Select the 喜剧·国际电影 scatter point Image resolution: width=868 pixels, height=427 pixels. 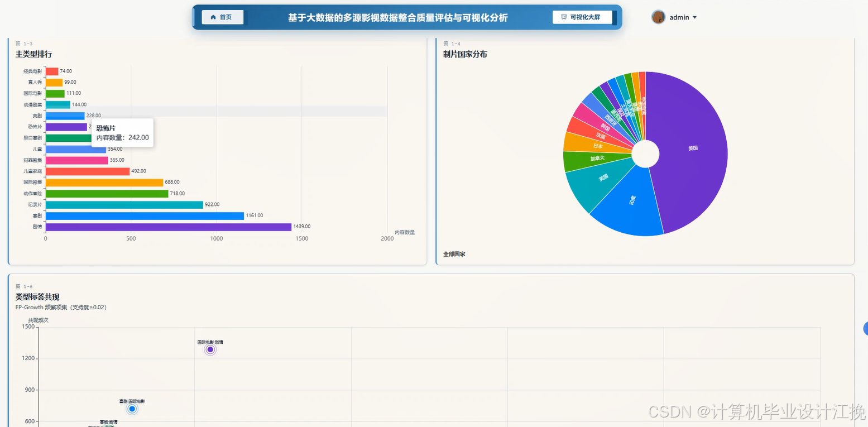click(x=132, y=409)
